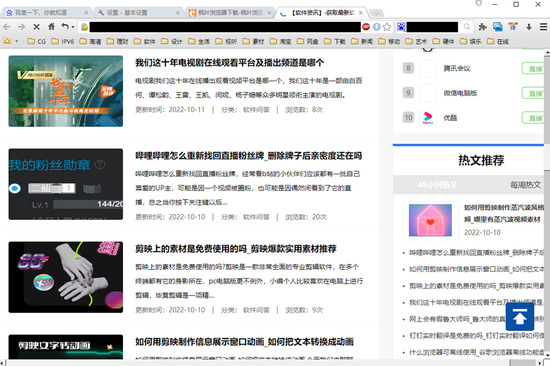550x366 pixels.
Task: Open the browser main menu icon
Action: coord(543,27)
